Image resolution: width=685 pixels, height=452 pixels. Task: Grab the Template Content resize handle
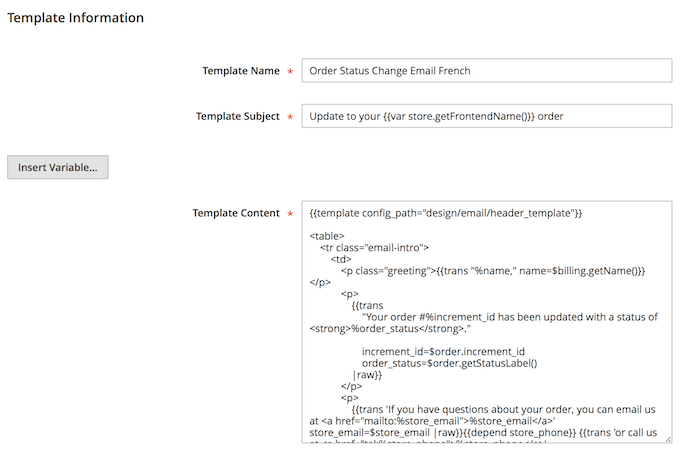pos(666,436)
